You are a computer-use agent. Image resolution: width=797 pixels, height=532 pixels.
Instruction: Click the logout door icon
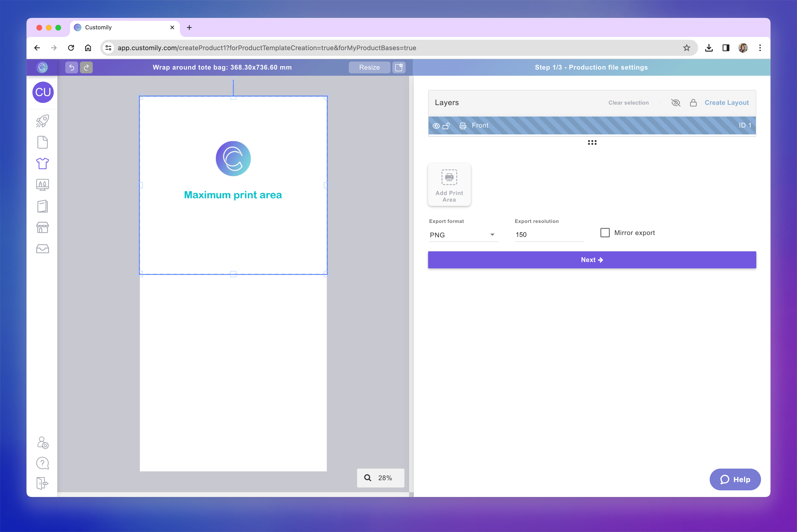[42, 483]
